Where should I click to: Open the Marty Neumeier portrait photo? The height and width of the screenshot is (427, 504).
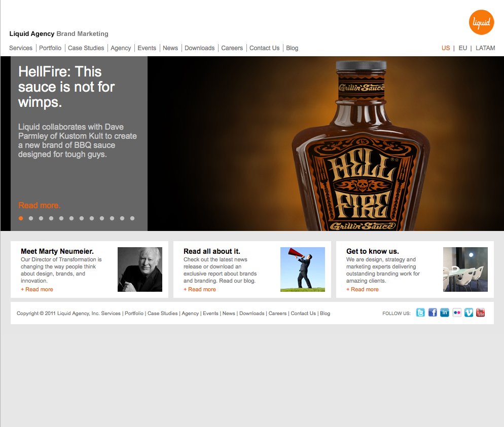click(x=140, y=269)
